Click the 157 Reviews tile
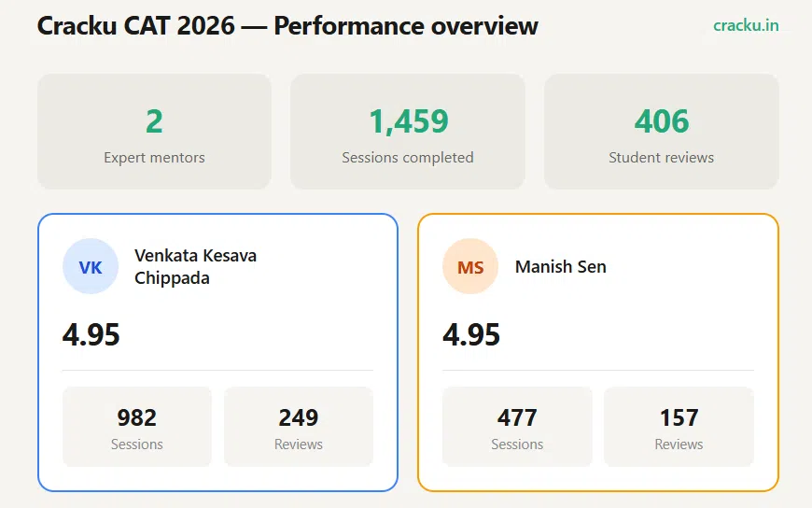812x508 pixels. tap(679, 427)
